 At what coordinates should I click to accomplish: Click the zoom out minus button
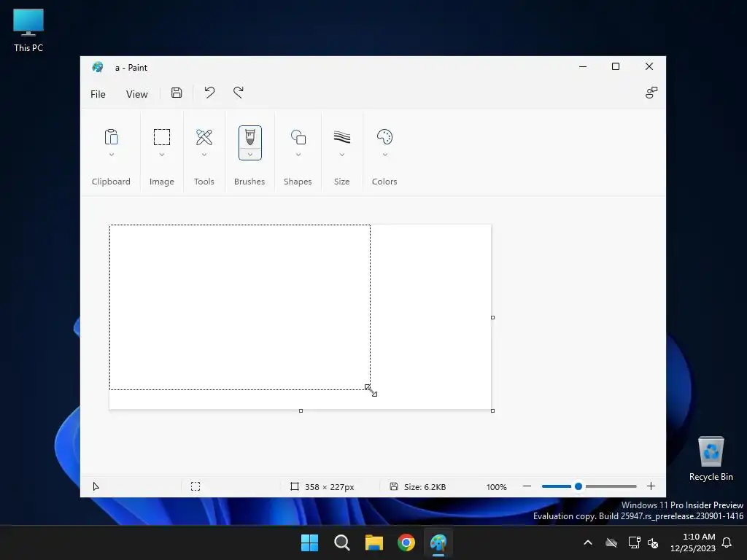[x=527, y=486]
